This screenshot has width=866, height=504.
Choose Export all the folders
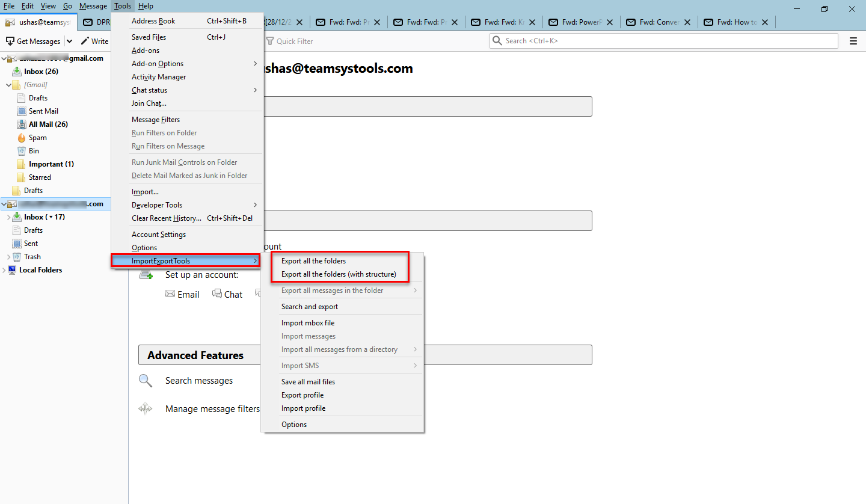point(343,261)
